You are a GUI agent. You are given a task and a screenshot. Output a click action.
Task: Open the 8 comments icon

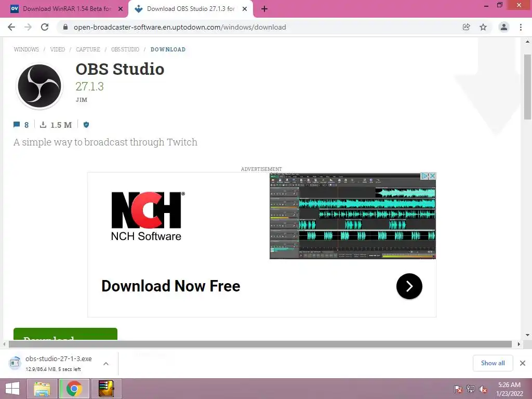[21, 125]
